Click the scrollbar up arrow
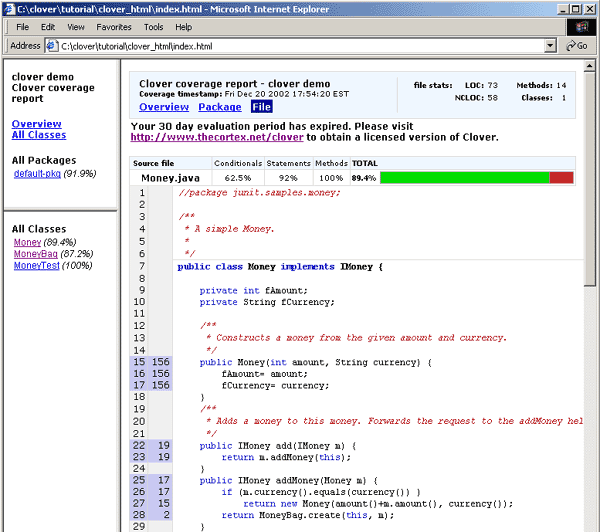This screenshot has width=600, height=532. coord(590,66)
